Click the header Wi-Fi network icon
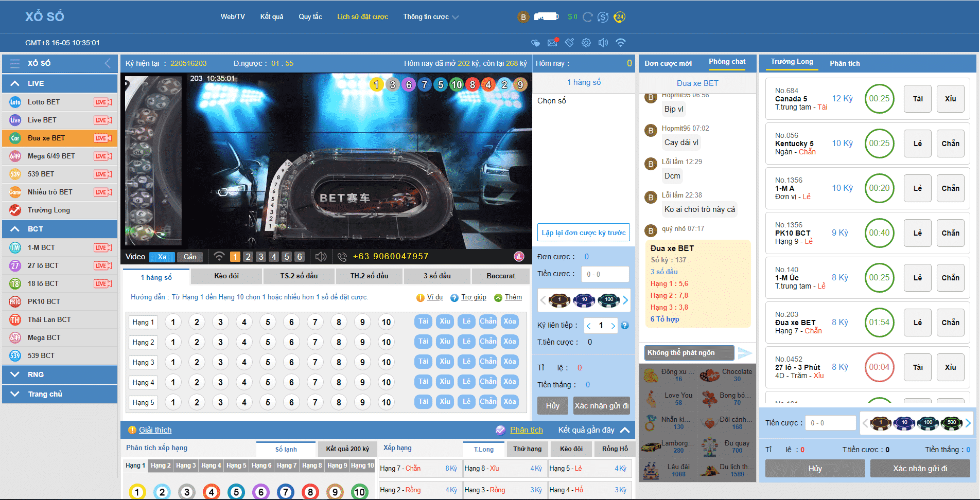This screenshot has height=500, width=980. (621, 43)
